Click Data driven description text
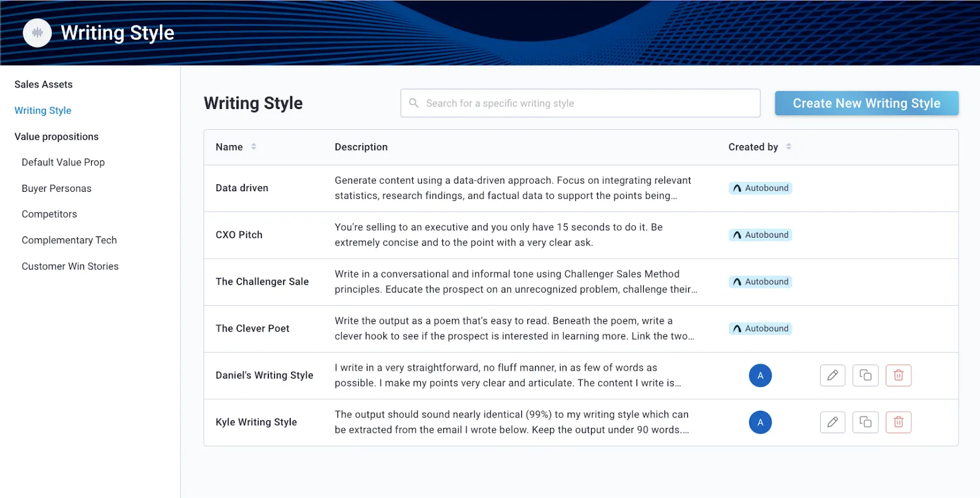980x498 pixels. point(513,188)
